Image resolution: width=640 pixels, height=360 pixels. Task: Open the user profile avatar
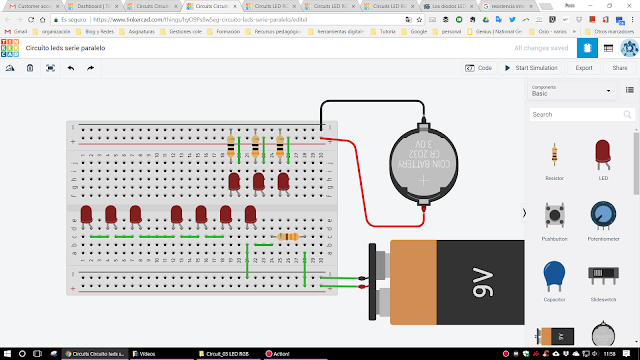[629, 48]
